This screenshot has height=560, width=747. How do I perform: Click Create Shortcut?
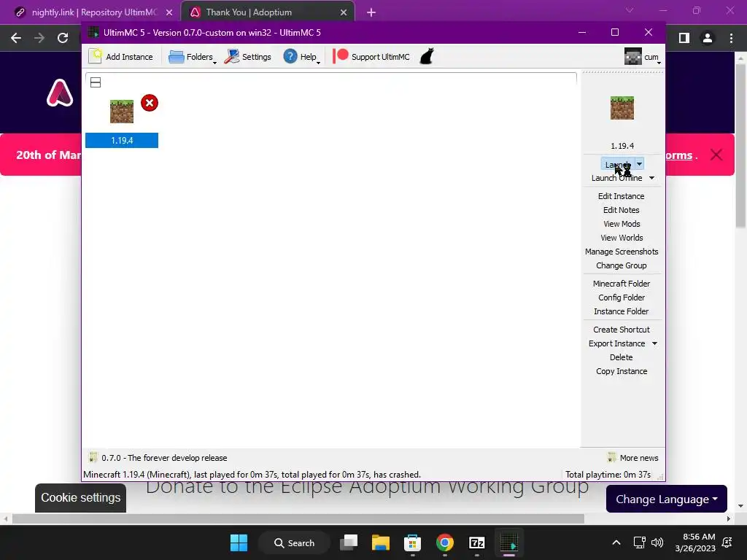[x=622, y=330]
